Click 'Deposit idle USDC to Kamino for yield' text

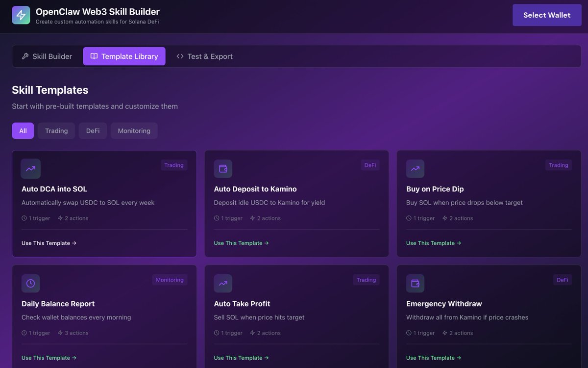[x=269, y=203]
